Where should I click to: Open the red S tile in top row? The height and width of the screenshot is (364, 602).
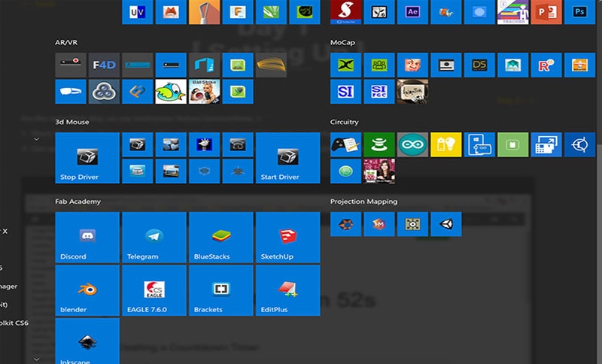tap(345, 12)
